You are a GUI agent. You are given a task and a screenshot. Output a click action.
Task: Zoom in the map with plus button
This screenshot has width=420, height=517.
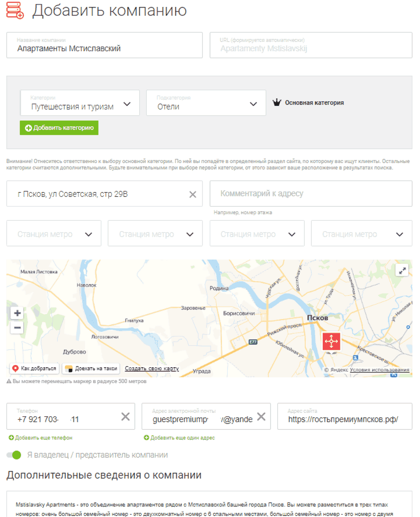point(17,313)
